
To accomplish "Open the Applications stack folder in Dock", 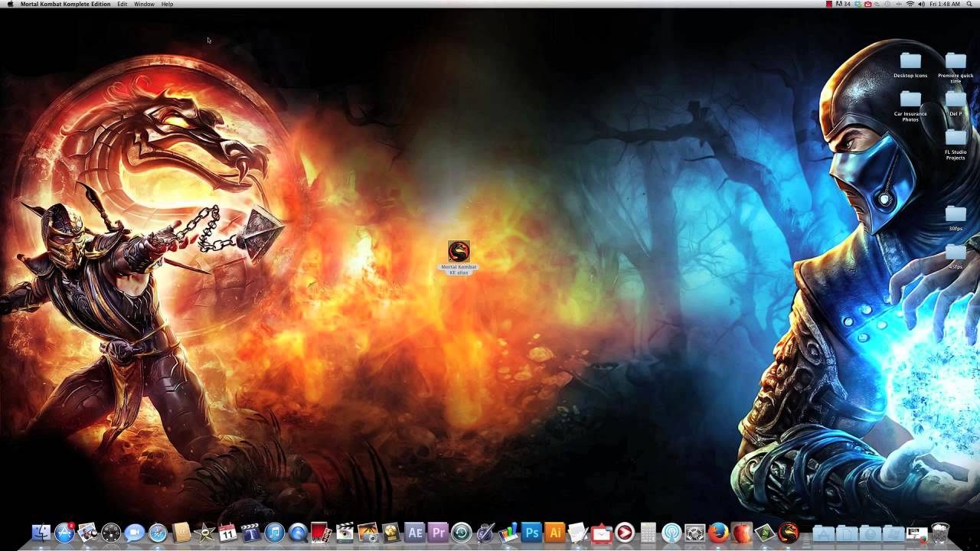I will point(824,533).
